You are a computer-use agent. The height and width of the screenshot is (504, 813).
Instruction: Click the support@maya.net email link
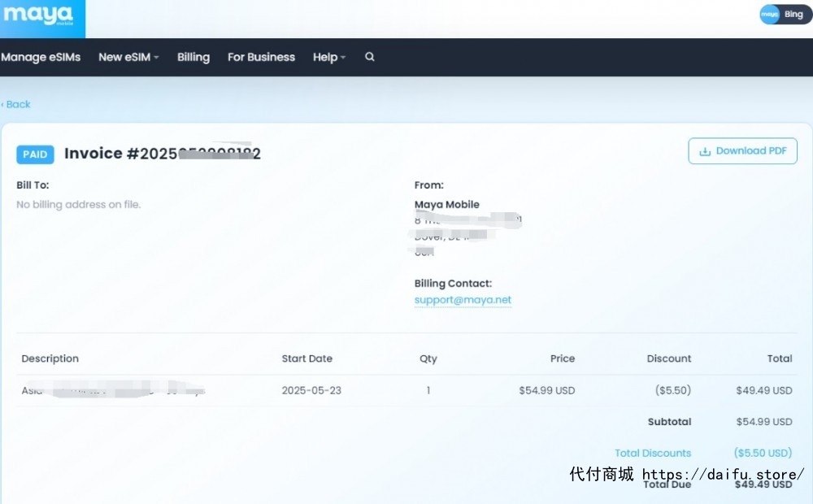[x=463, y=300]
